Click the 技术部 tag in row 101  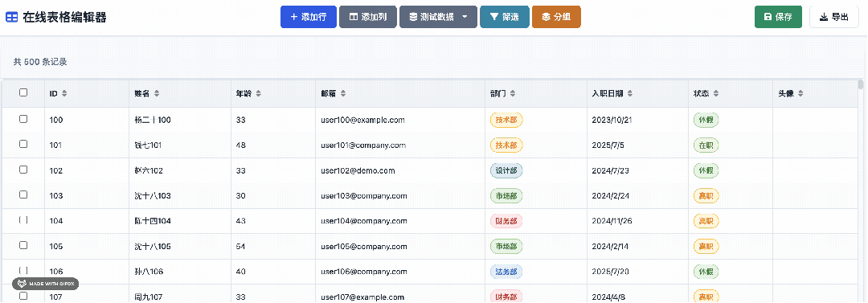click(x=506, y=145)
